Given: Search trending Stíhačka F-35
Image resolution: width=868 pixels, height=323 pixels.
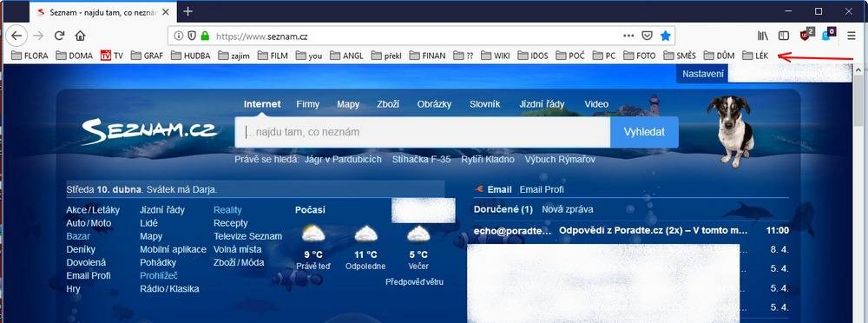Looking at the screenshot, I should pyautogui.click(x=421, y=160).
